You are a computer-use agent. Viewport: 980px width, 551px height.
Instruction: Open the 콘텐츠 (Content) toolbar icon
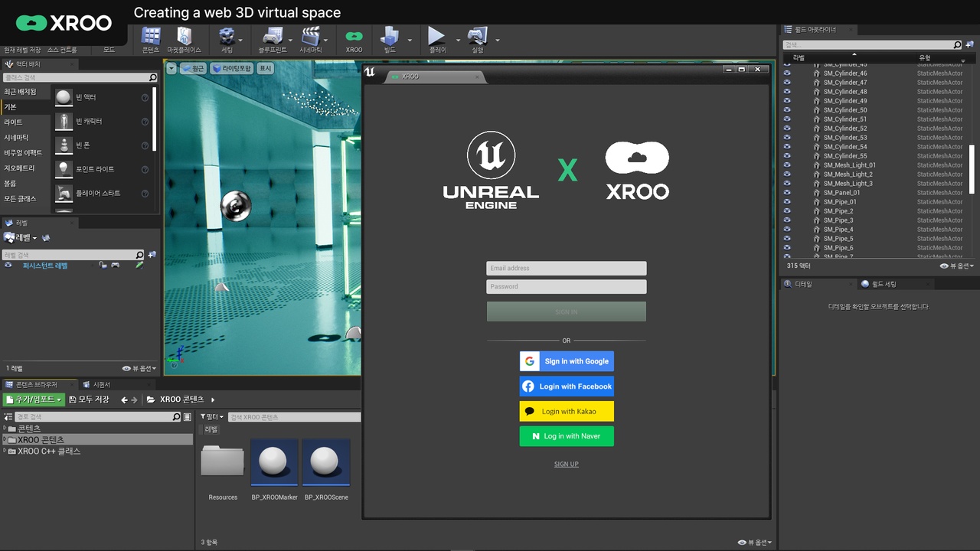click(x=151, y=36)
